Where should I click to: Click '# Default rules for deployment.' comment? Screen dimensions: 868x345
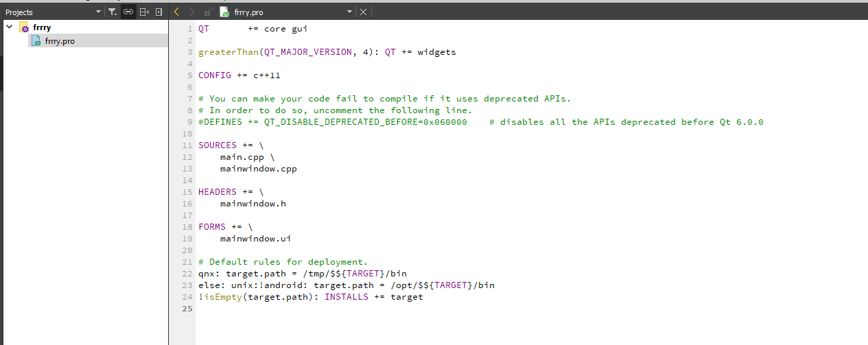[283, 262]
